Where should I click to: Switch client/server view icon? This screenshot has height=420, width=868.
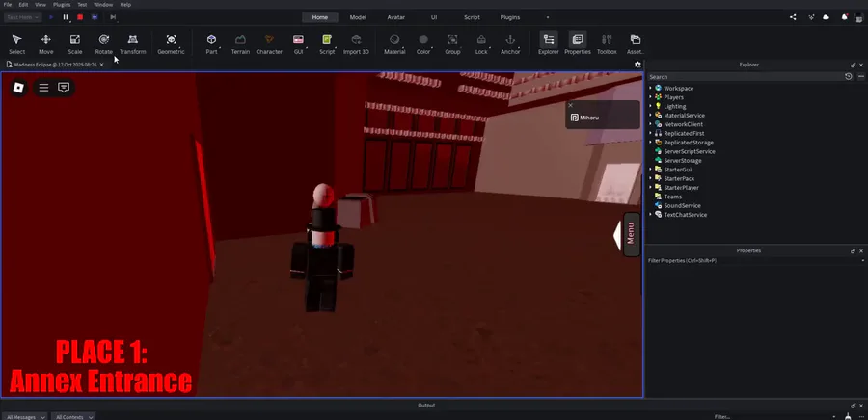(x=95, y=17)
